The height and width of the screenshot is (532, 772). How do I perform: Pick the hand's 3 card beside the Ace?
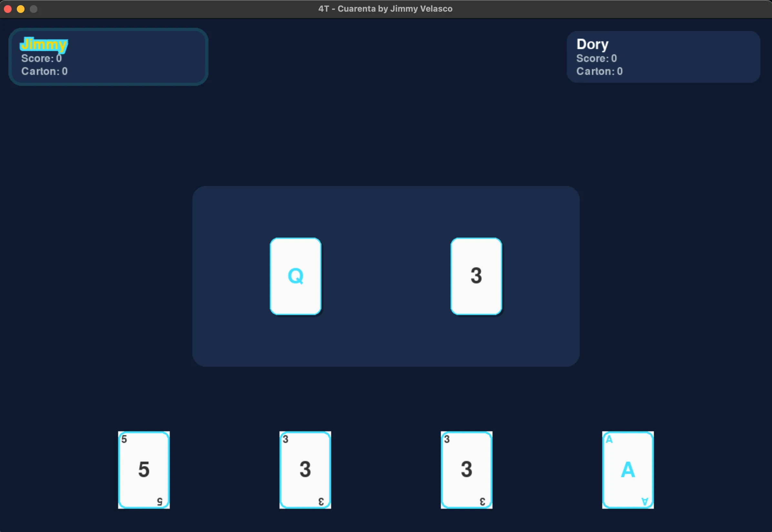466,470
